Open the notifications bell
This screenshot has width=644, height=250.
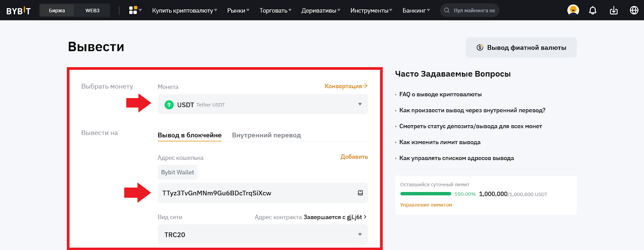tap(592, 10)
